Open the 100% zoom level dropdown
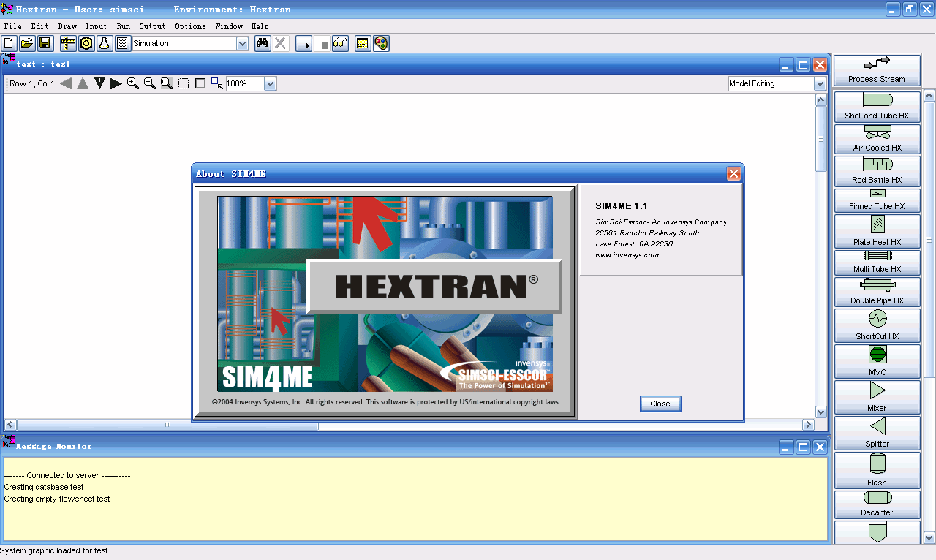The image size is (936, 560). pos(270,84)
